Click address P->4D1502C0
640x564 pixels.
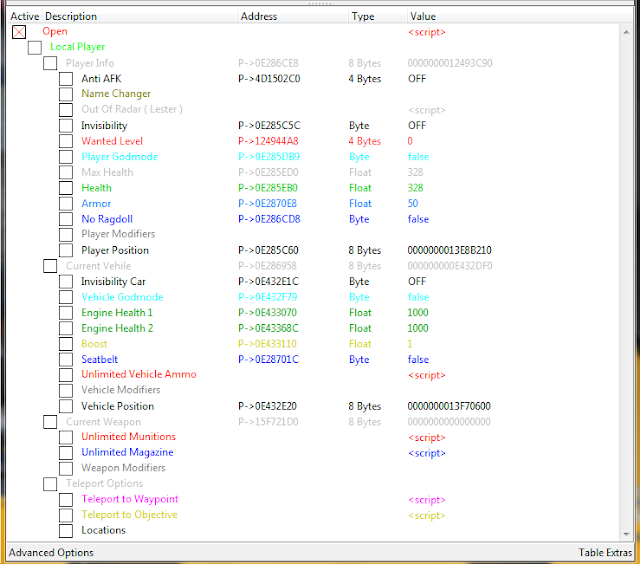click(x=269, y=79)
